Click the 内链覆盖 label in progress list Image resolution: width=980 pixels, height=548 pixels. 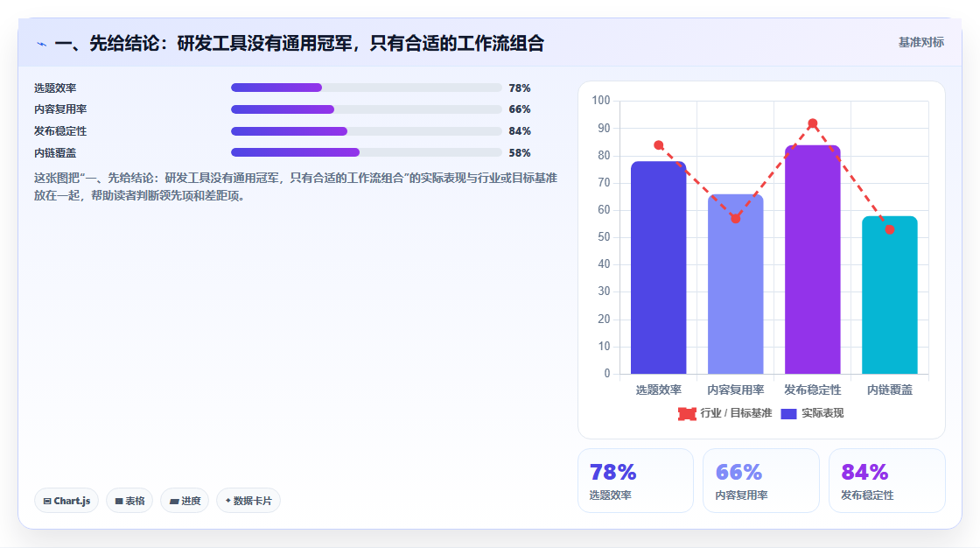pyautogui.click(x=55, y=152)
